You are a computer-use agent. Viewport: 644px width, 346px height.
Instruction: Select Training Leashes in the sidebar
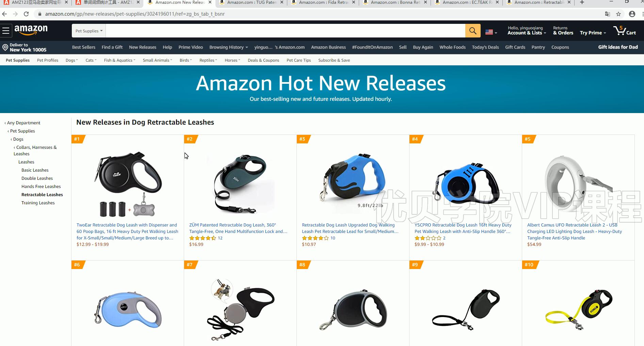click(38, 203)
